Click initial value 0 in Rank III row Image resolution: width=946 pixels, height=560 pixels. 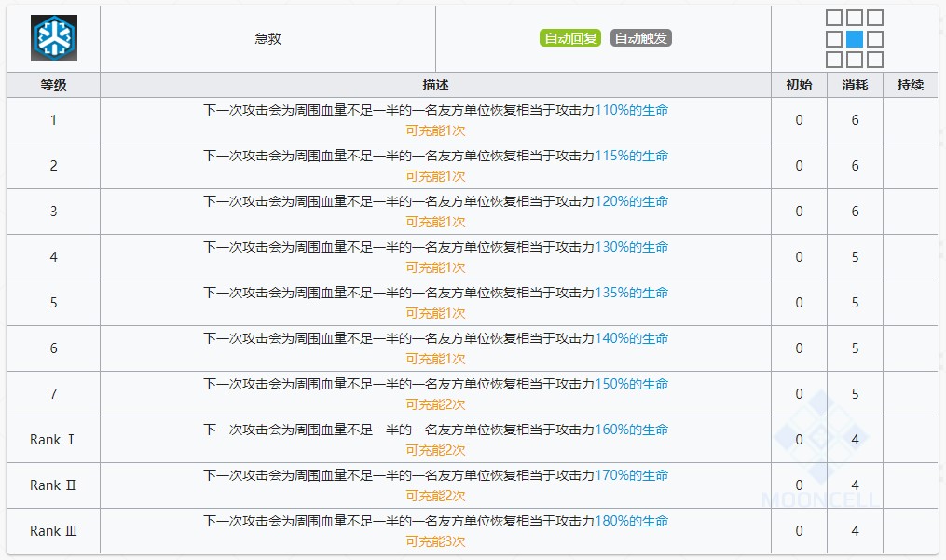pyautogui.click(x=799, y=531)
